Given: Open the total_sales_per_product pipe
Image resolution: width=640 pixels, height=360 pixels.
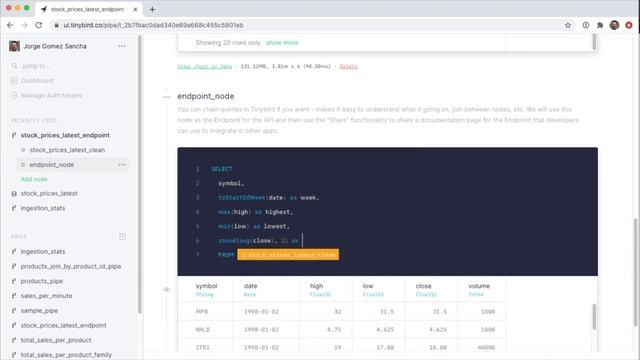Looking at the screenshot, I should [56, 340].
